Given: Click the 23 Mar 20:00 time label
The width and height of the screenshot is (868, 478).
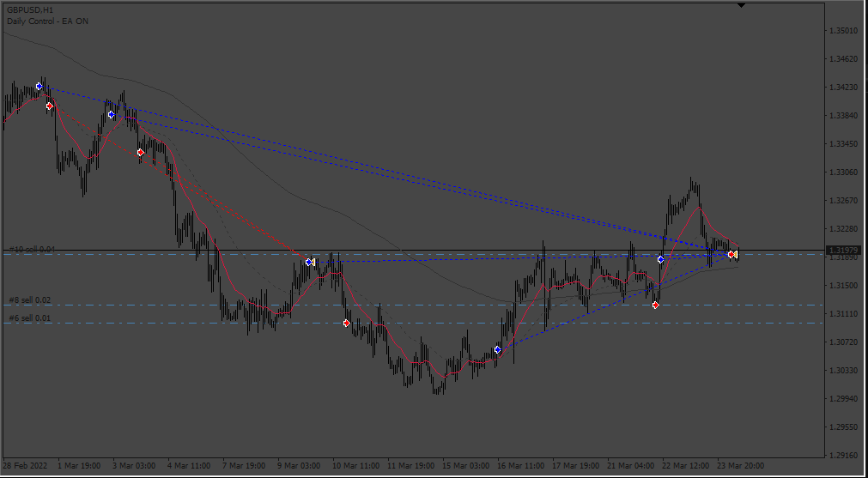Looking at the screenshot, I should pos(742,466).
